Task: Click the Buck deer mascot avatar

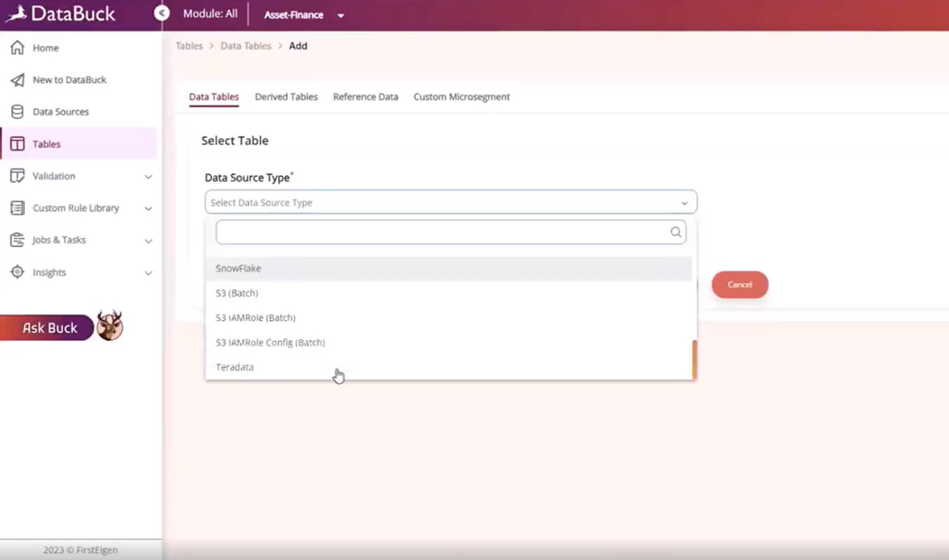Action: pos(110,325)
